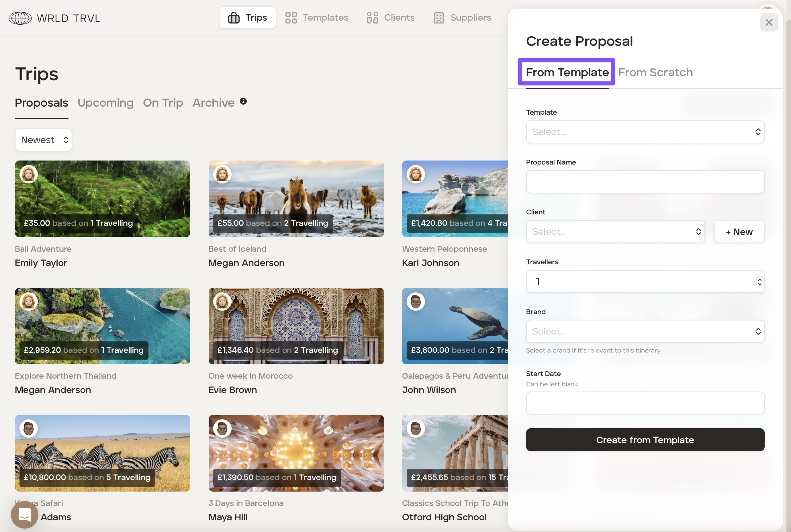
Task: Click the Trips suitcase icon
Action: click(x=234, y=18)
